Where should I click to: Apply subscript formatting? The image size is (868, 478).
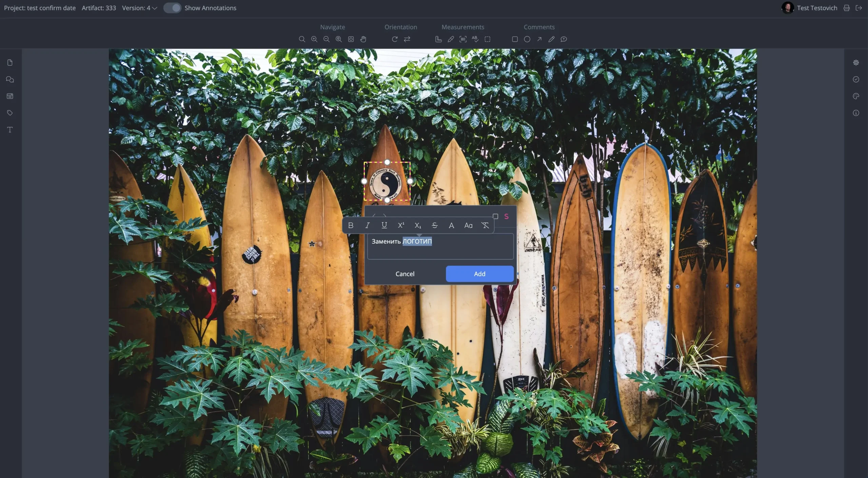(x=418, y=225)
